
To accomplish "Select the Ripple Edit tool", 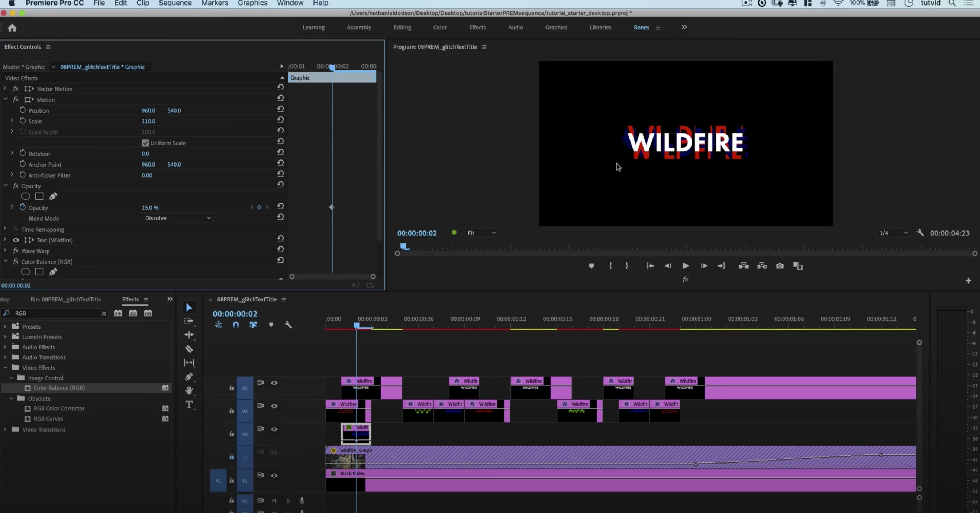I will point(189,335).
